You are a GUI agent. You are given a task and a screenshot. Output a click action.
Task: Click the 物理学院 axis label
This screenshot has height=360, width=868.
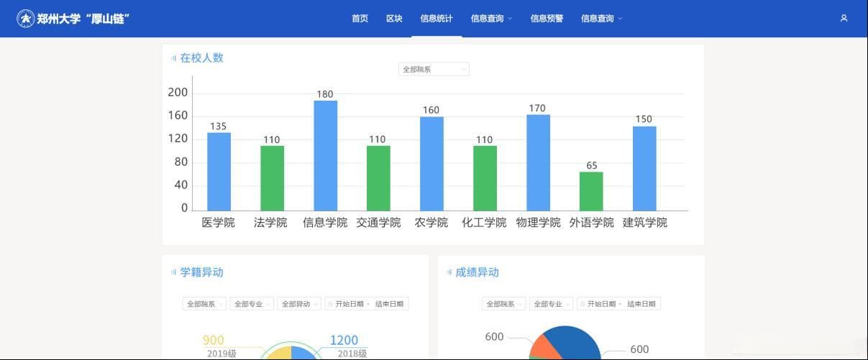click(538, 223)
